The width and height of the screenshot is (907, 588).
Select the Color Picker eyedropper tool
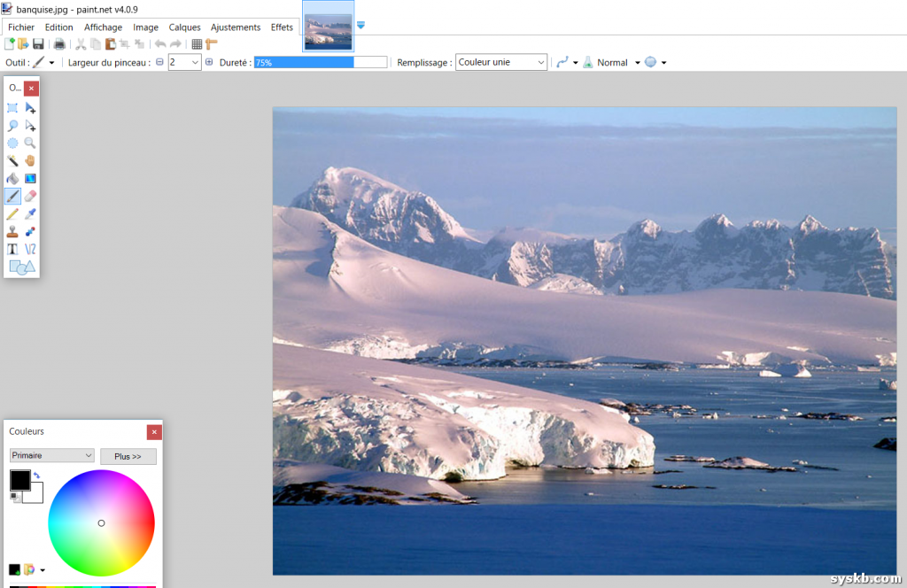point(30,213)
